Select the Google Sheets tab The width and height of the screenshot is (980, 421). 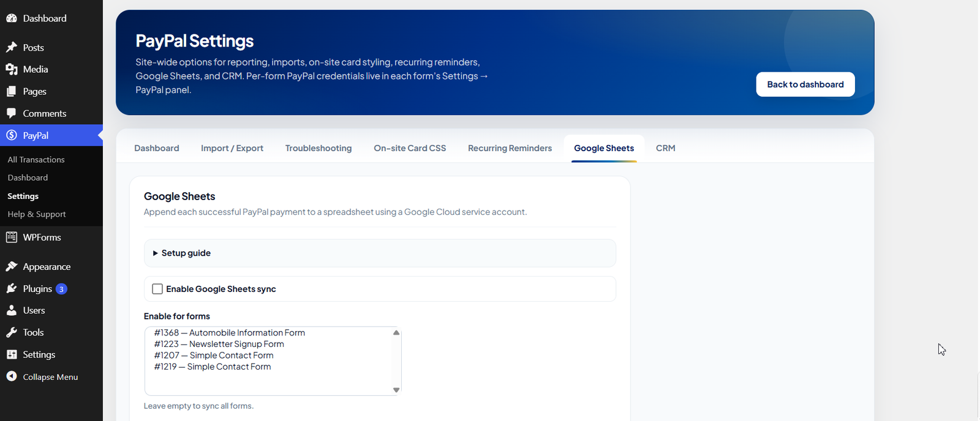tap(604, 148)
